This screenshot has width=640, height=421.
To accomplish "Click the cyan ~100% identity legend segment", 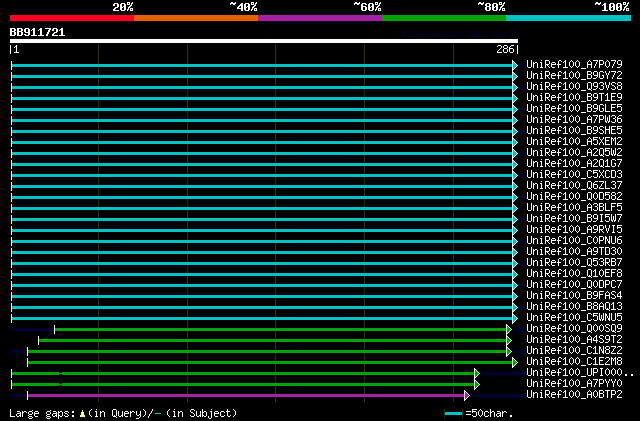I will tap(568, 18).
